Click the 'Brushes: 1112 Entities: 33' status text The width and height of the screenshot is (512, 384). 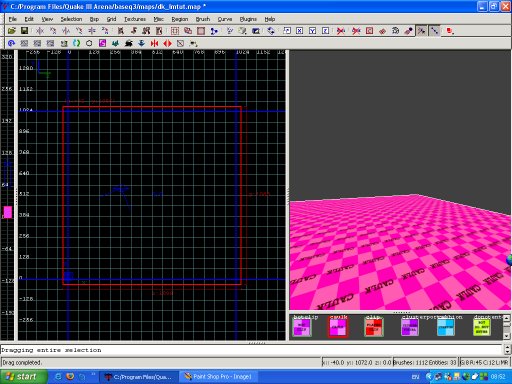tap(425, 362)
